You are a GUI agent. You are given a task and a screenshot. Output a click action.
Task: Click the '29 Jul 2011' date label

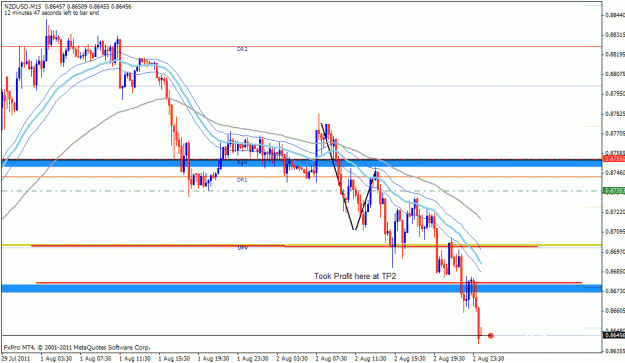pyautogui.click(x=16, y=359)
